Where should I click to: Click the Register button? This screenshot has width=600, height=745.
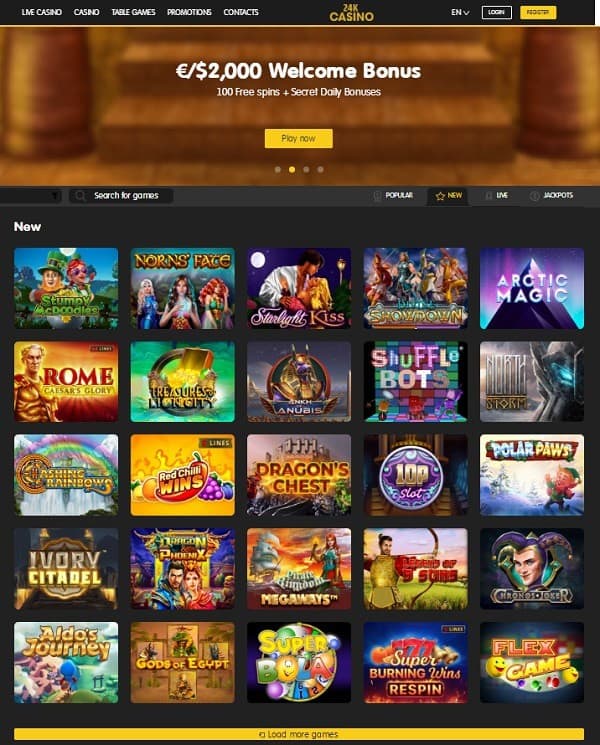(x=538, y=12)
